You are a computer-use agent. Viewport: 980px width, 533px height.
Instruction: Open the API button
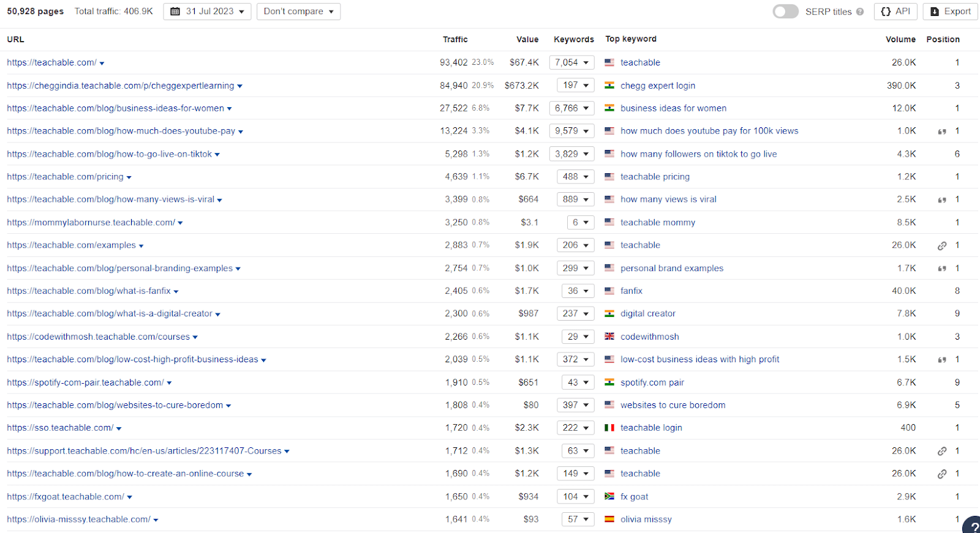(895, 12)
